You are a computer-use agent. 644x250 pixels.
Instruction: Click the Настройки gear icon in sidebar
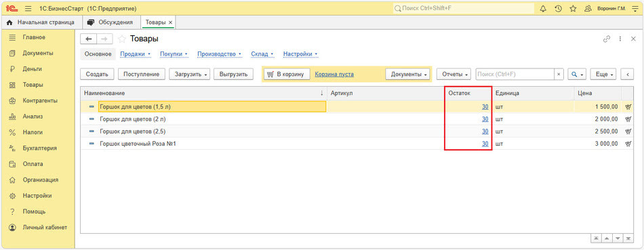tap(12, 196)
